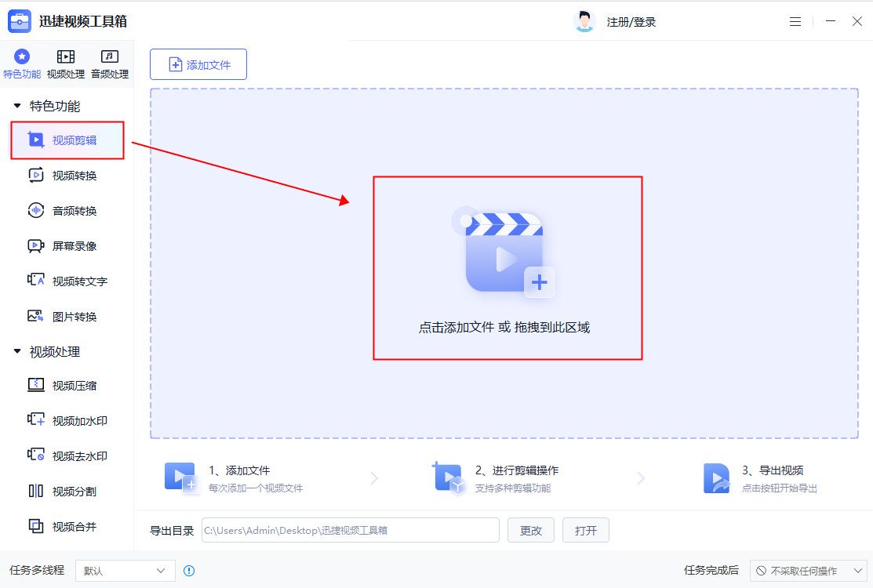Click the clapperboard add-file icon
The height and width of the screenshot is (588, 873).
pos(504,253)
